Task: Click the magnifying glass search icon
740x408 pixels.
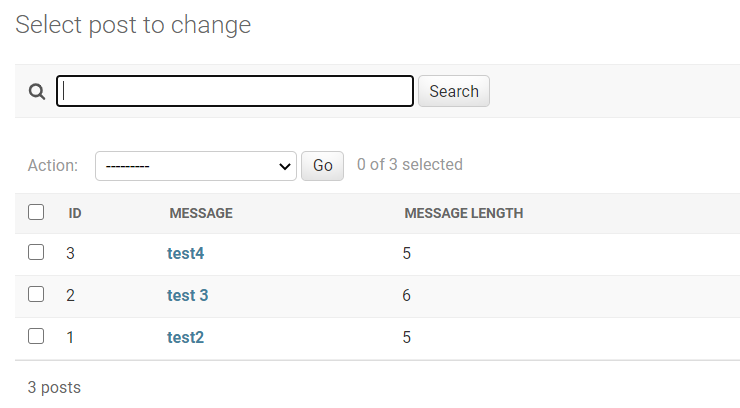Action: tap(37, 92)
